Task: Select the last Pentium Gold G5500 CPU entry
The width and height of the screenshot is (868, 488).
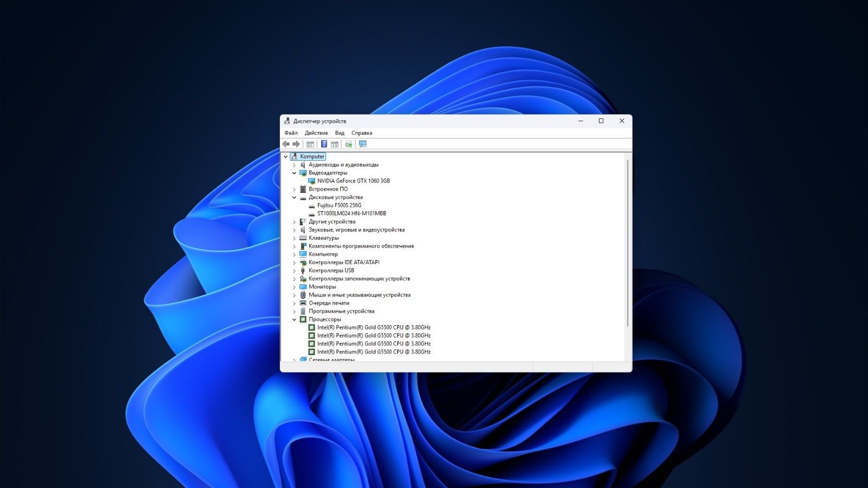Action: click(374, 352)
